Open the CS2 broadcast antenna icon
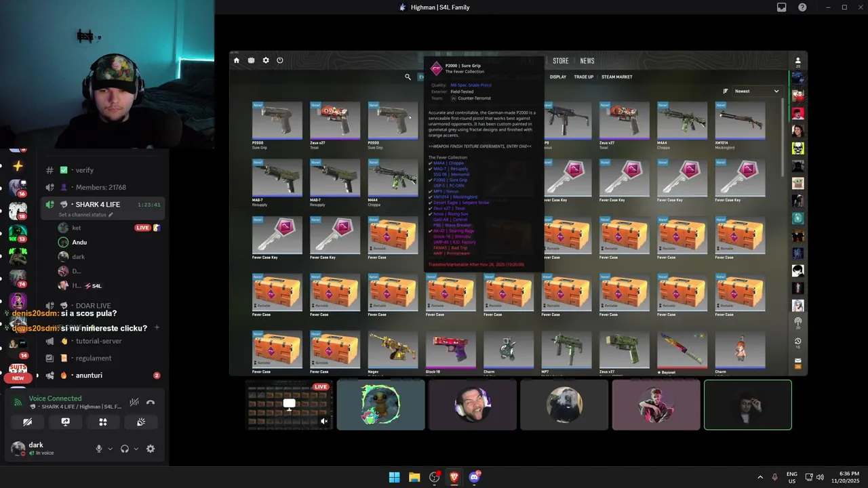The height and width of the screenshot is (488, 868). coord(798,322)
